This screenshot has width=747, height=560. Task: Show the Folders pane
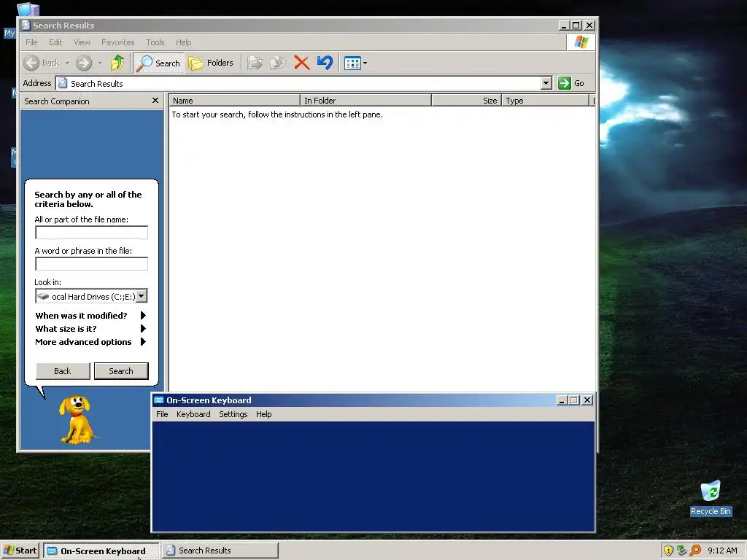tap(211, 63)
